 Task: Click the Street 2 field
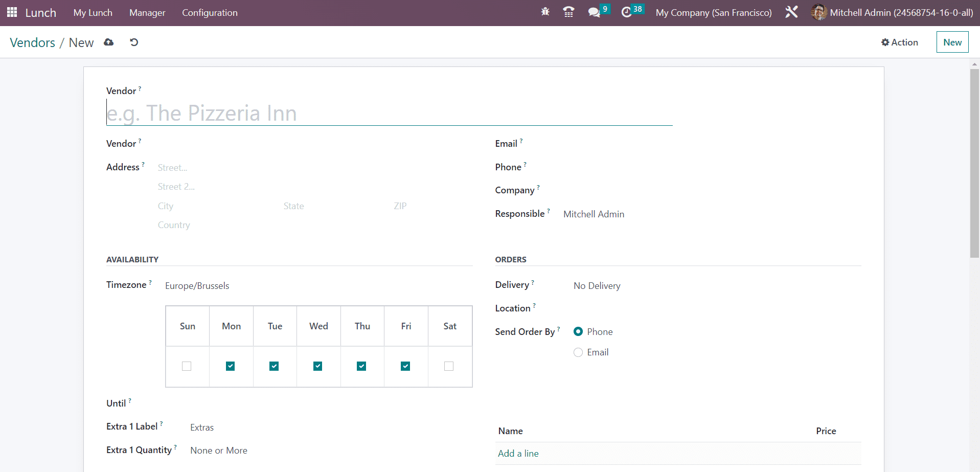pos(315,187)
